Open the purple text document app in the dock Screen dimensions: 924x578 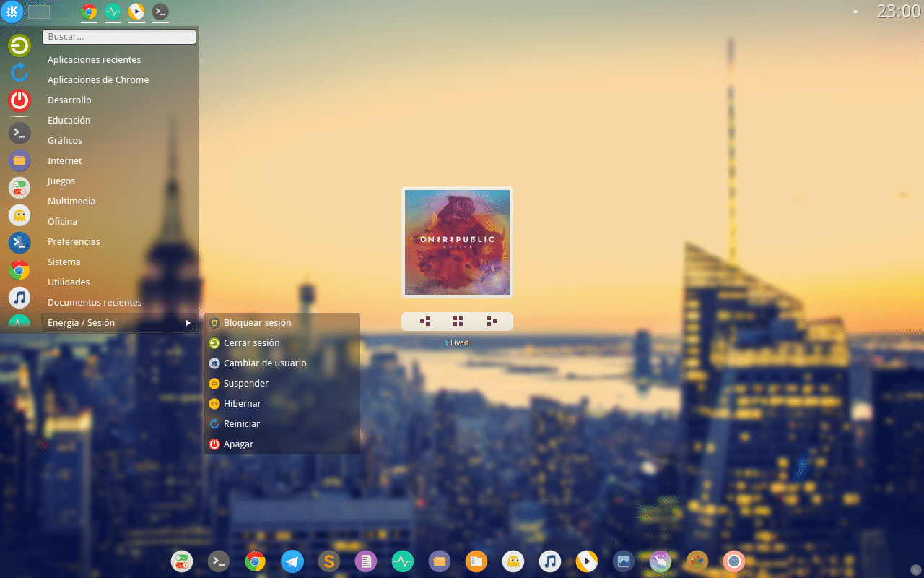[x=366, y=561]
